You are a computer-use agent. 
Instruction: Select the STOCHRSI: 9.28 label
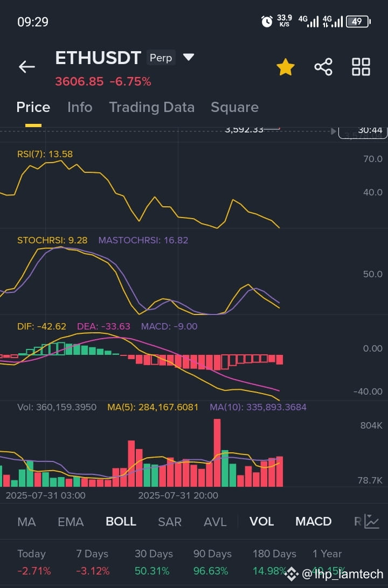point(52,240)
